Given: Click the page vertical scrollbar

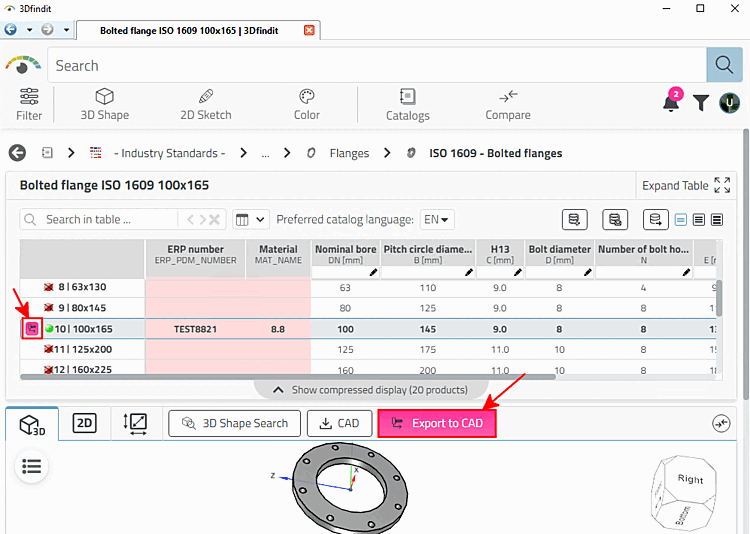Looking at the screenshot, I should pos(746,263).
